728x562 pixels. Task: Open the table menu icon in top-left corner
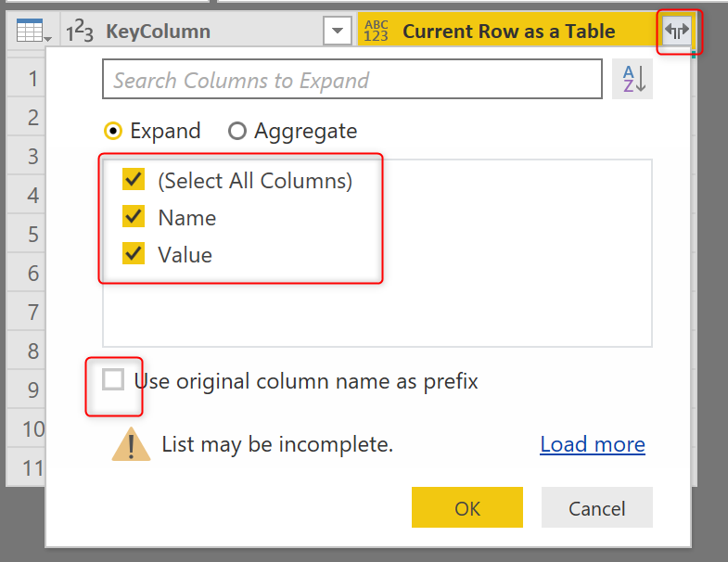(34, 32)
